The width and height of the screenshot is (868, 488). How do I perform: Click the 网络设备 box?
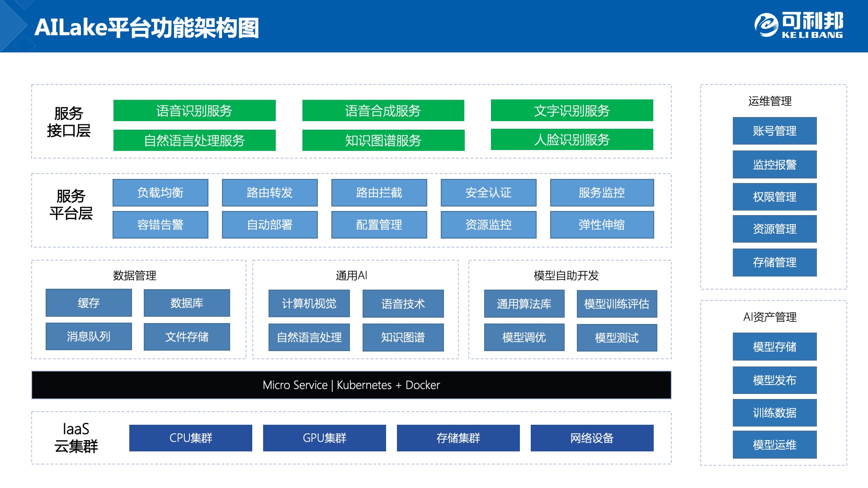592,438
